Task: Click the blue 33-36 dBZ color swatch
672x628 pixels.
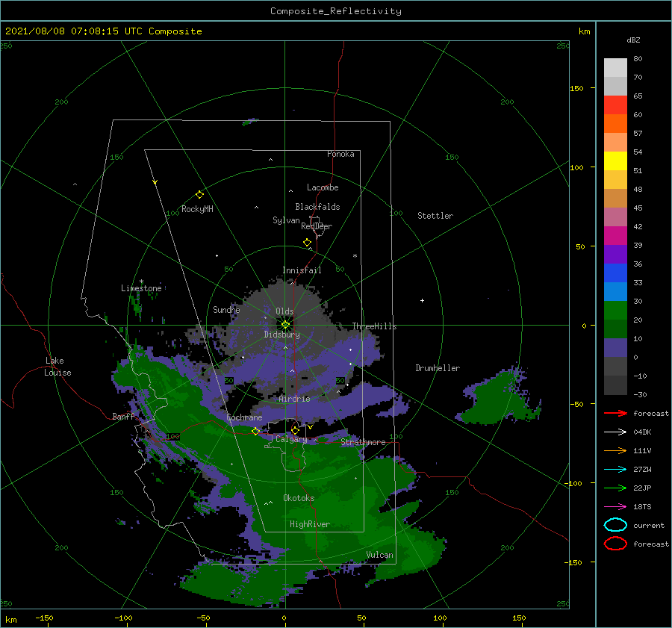Action: pos(615,273)
